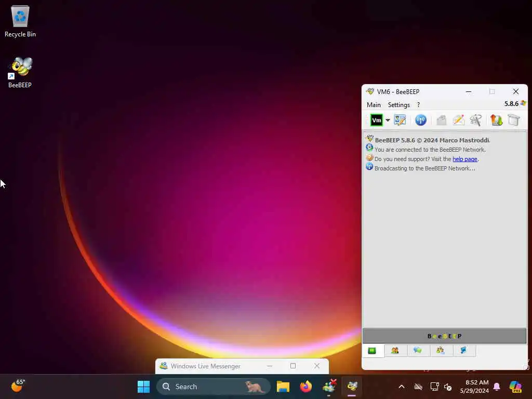Click the bee icon in BeeBEEP title bar
Viewport: 532px width, 399px height.
(x=370, y=91)
